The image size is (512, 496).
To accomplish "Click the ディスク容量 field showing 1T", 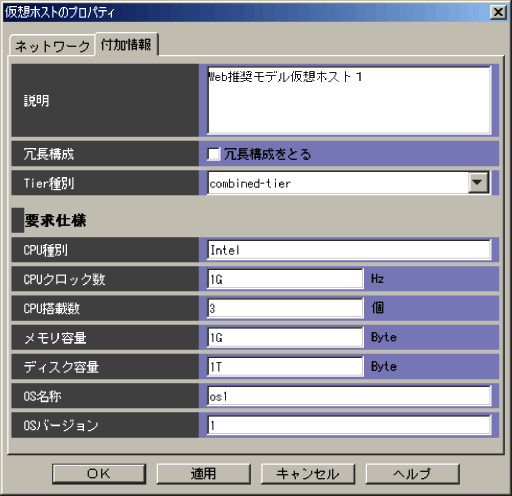I will (x=285, y=367).
